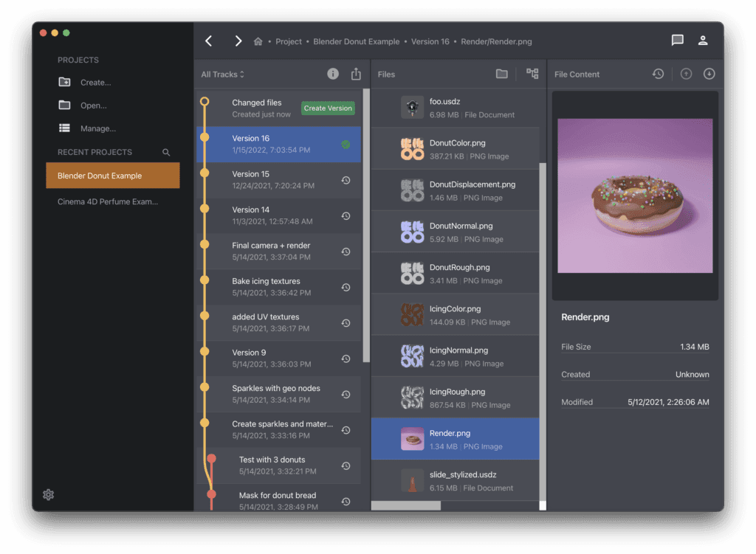Viewport: 756px width, 554px height.
Task: Click the download arrow circle icon
Action: coord(709,74)
